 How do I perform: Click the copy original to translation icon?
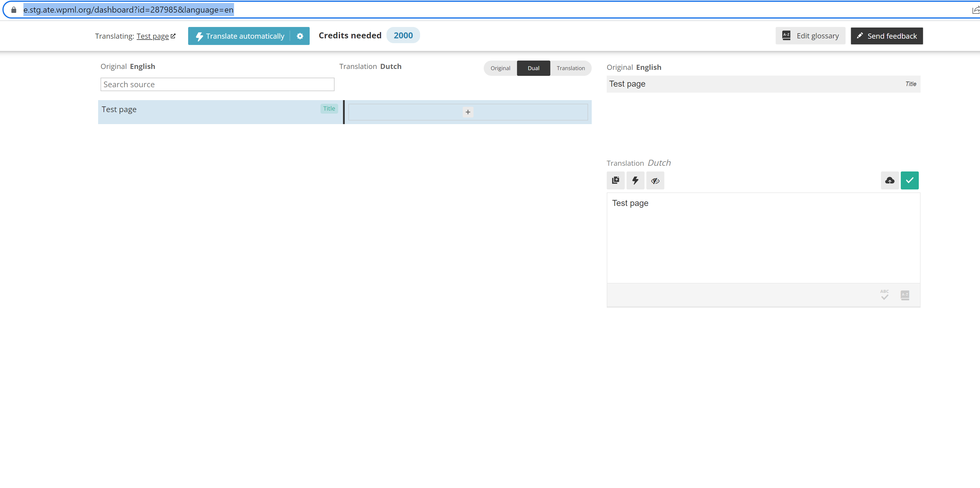click(615, 180)
